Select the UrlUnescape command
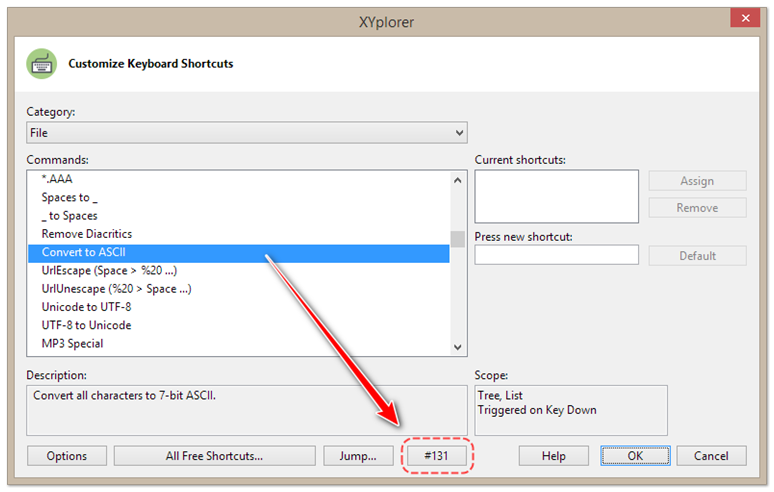The width and height of the screenshot is (774, 492). point(116,289)
